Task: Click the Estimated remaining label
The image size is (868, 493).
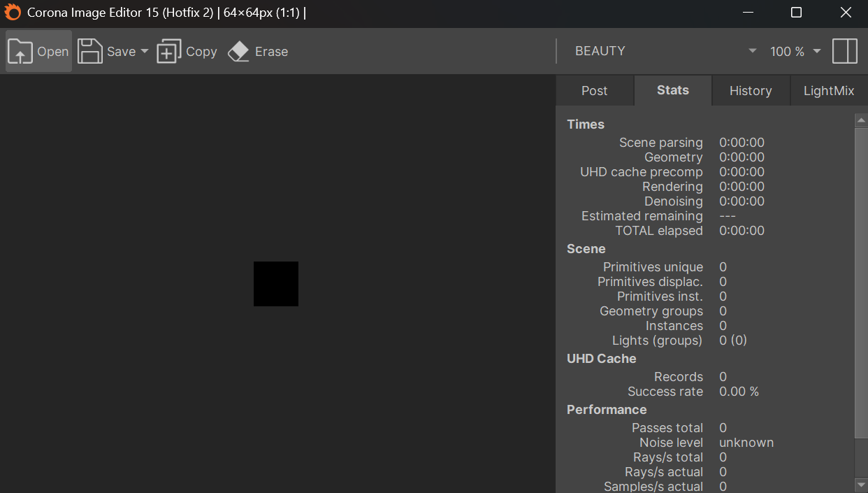Action: click(642, 216)
